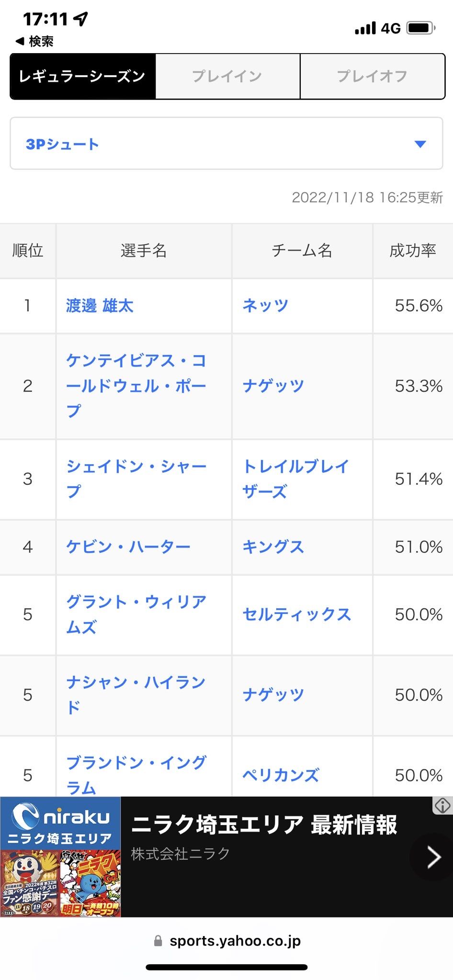Tap the ニラク埼玉エリア ad thumbnail image
The height and width of the screenshot is (980, 453).
coord(60,882)
